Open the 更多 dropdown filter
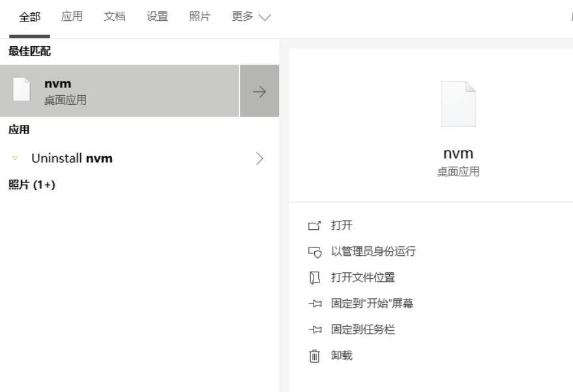 click(251, 17)
